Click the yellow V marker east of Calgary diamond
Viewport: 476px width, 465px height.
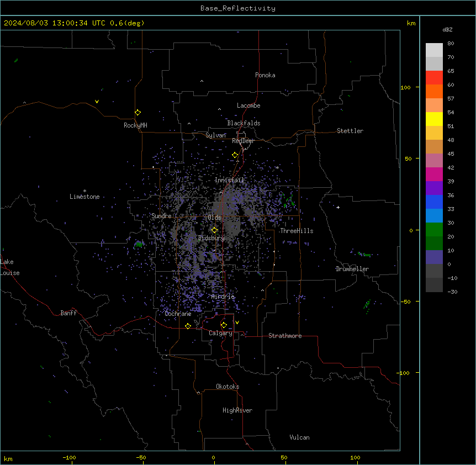(x=237, y=323)
